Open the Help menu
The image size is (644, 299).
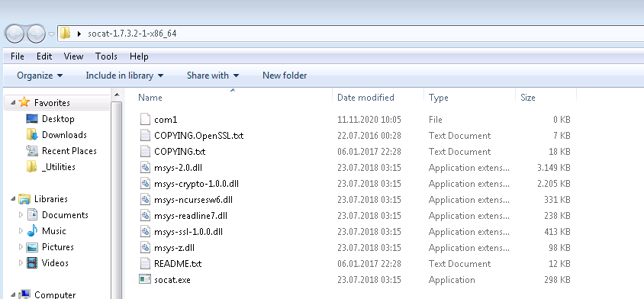click(139, 56)
